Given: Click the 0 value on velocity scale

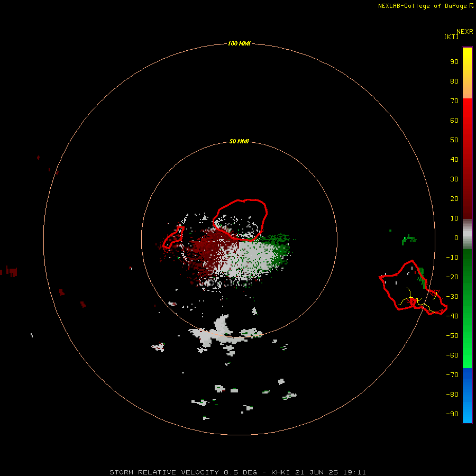Looking at the screenshot, I should click(456, 237).
